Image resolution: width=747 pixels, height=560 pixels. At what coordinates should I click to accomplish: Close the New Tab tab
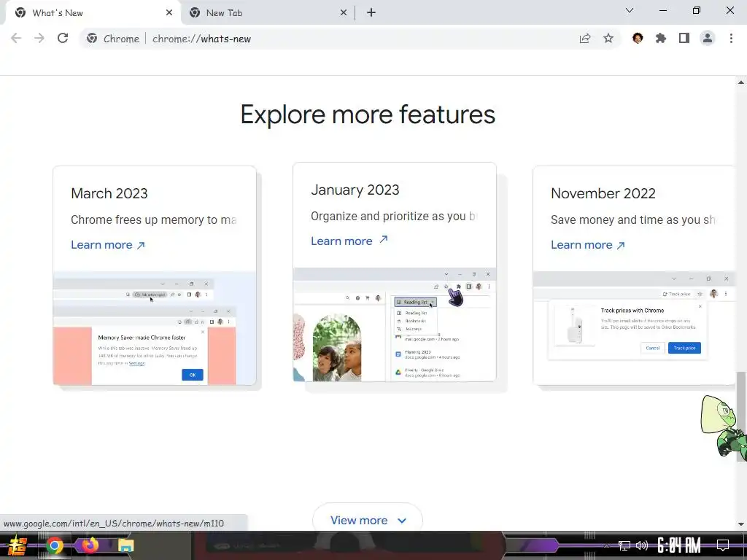(344, 13)
